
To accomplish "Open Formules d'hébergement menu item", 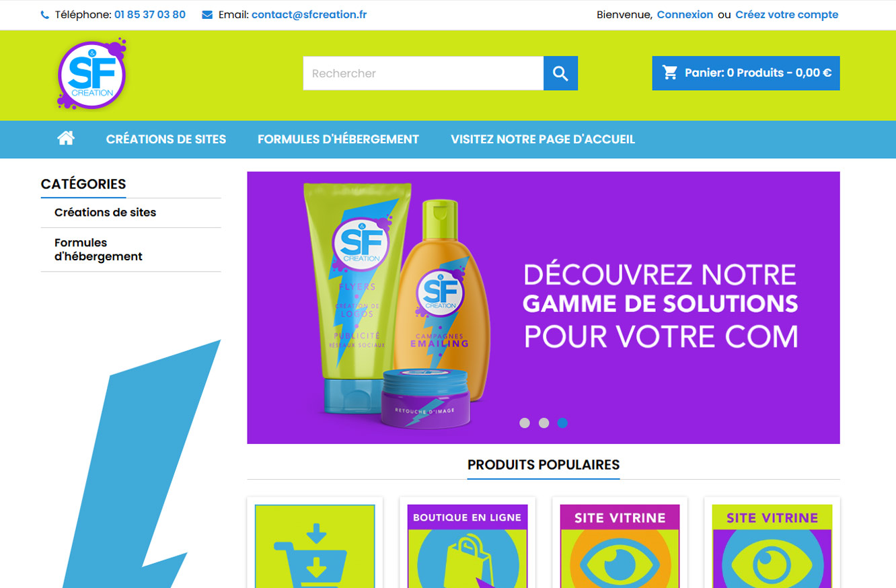I will pos(338,139).
